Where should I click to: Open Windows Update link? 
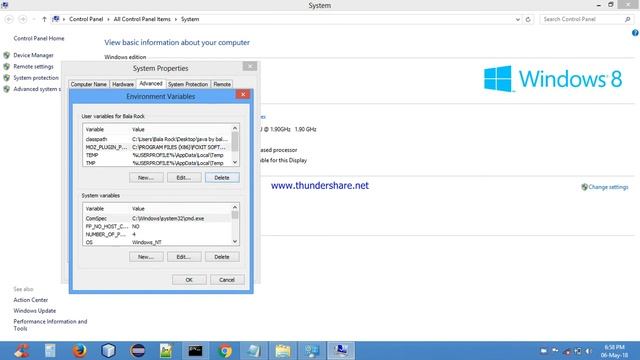coord(35,311)
